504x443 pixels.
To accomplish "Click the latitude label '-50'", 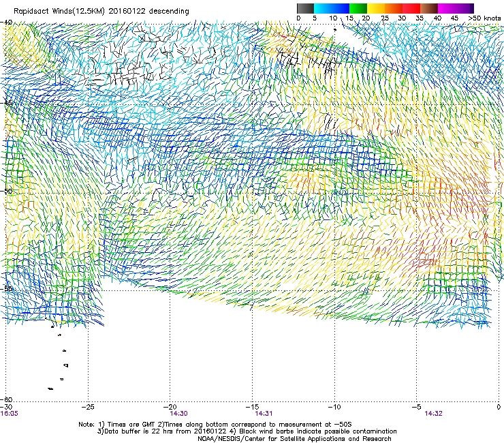I will (6, 191).
